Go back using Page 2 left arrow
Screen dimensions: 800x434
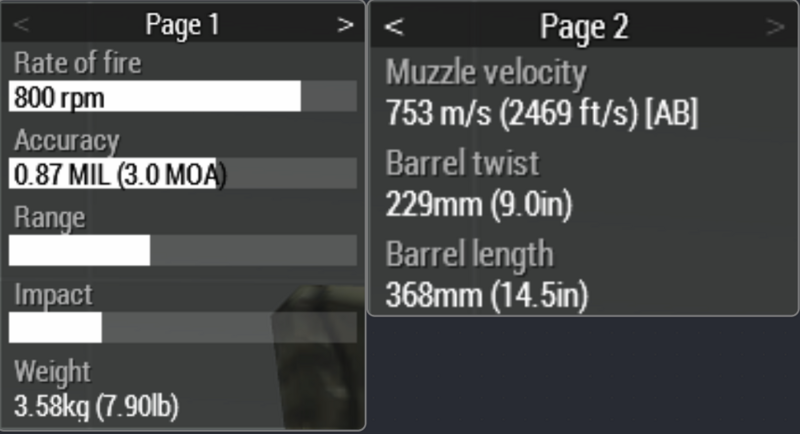[x=394, y=27]
